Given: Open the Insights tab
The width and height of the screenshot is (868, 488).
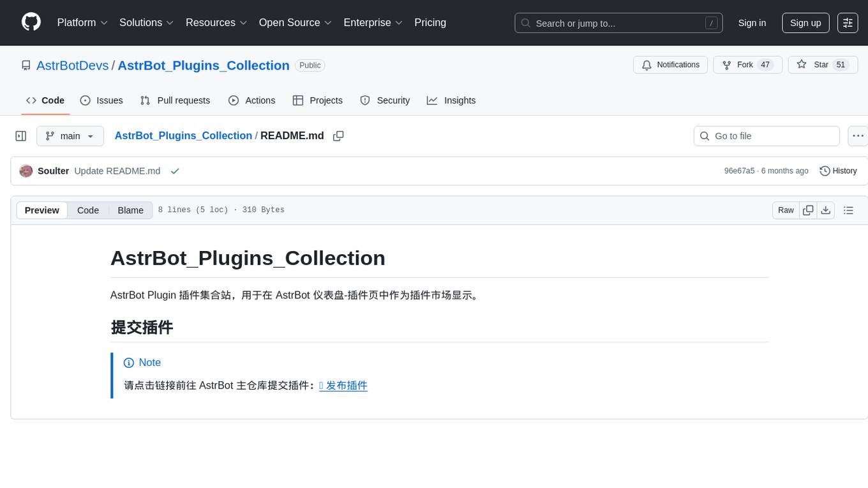Looking at the screenshot, I should (x=451, y=100).
